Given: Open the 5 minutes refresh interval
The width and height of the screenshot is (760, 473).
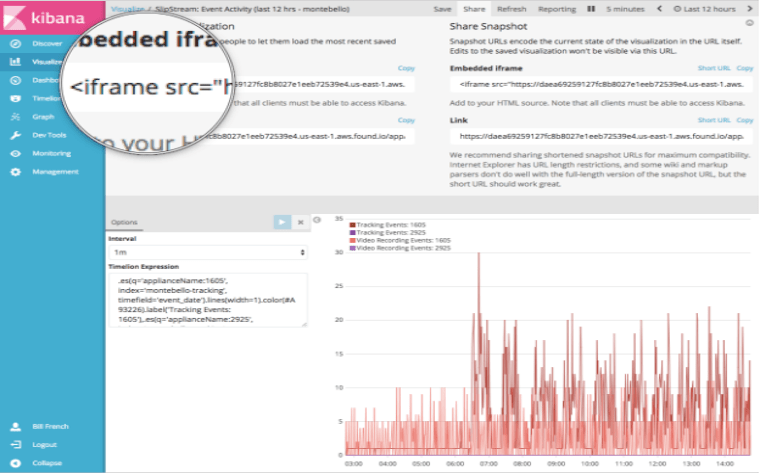Looking at the screenshot, I should pyautogui.click(x=625, y=9).
